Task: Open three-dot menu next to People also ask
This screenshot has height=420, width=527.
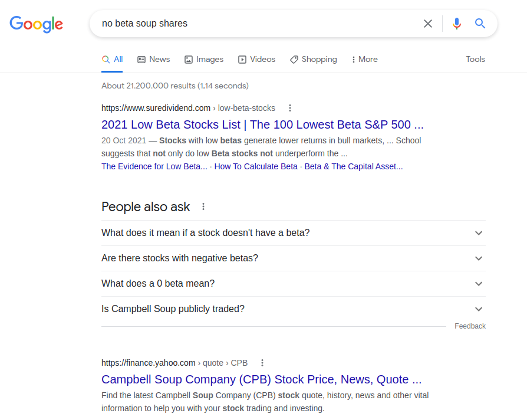Action: (203, 206)
